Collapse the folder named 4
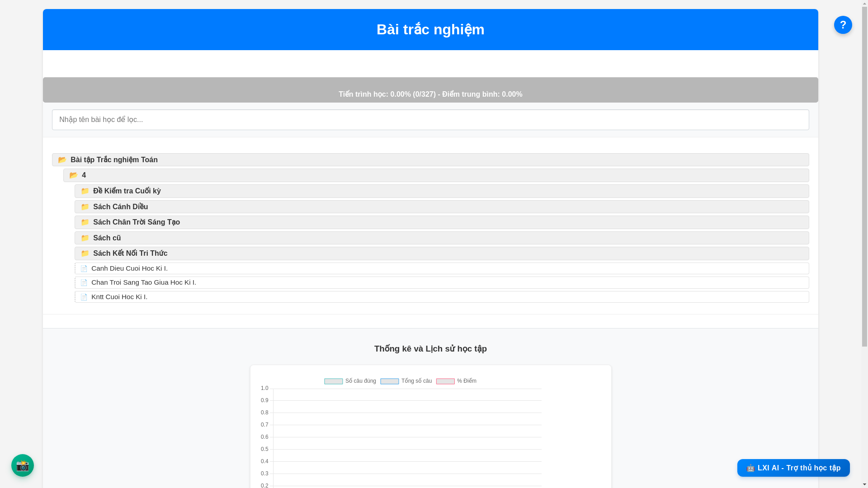The height and width of the screenshot is (488, 868). [436, 175]
